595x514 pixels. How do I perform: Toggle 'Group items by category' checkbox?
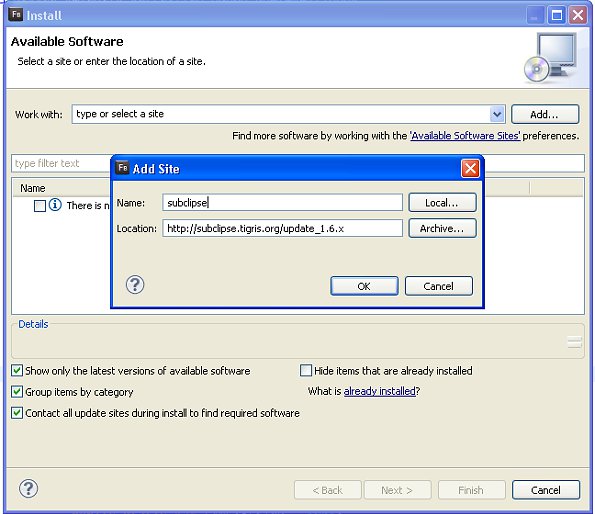click(17, 391)
